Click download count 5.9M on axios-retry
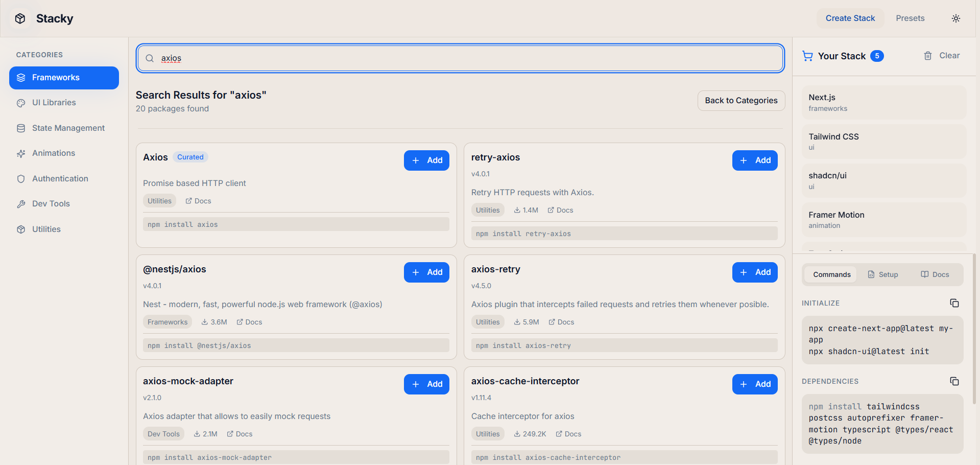This screenshot has height=465, width=980. pos(527,322)
